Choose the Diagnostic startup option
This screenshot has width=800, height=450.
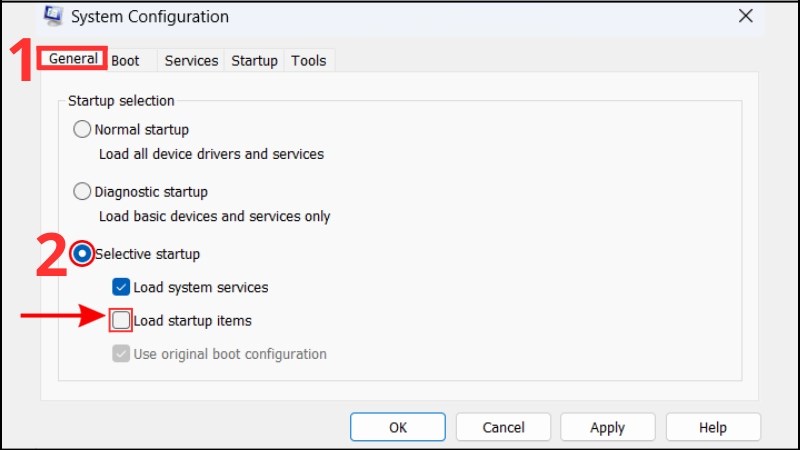click(x=82, y=191)
